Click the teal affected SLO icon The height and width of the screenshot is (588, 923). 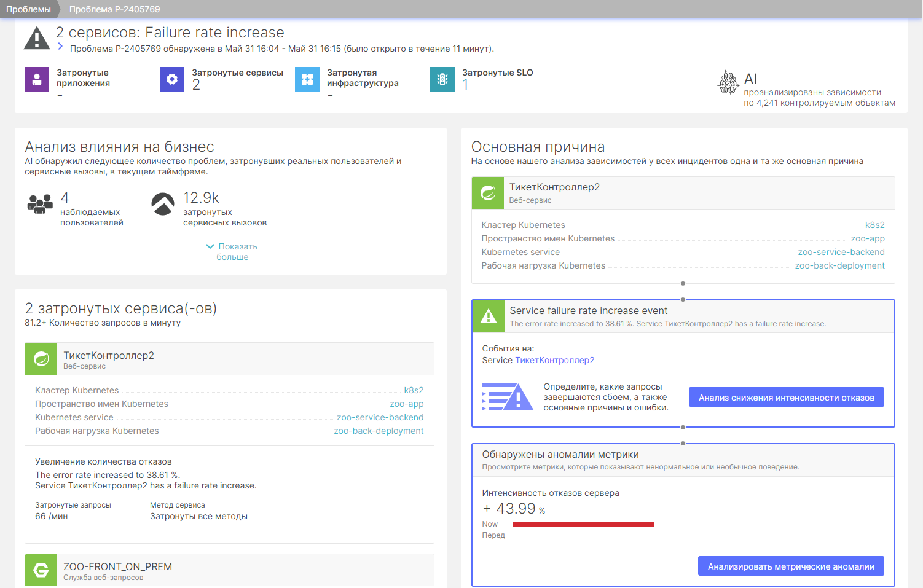click(442, 79)
